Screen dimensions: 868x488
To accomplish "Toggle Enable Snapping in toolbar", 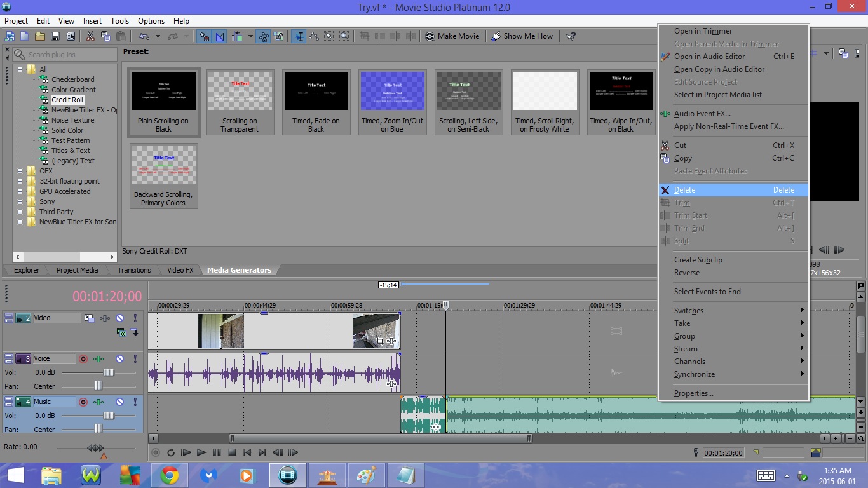I will pos(205,36).
